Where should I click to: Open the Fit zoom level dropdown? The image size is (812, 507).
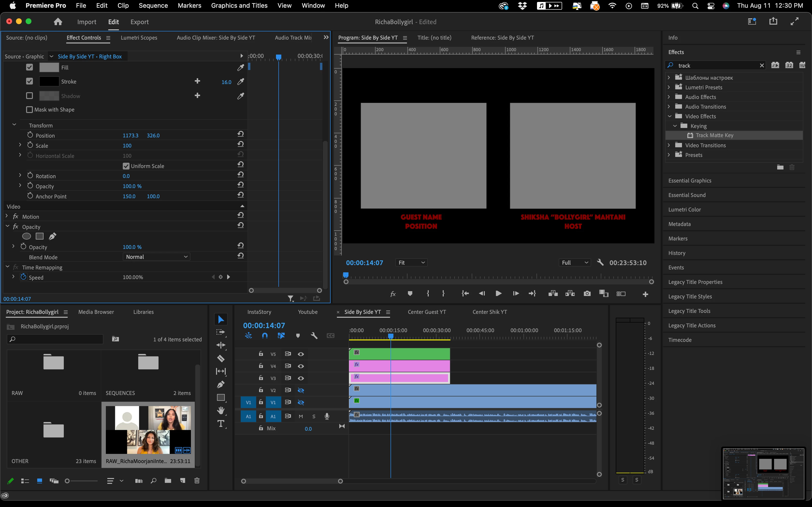pyautogui.click(x=411, y=263)
